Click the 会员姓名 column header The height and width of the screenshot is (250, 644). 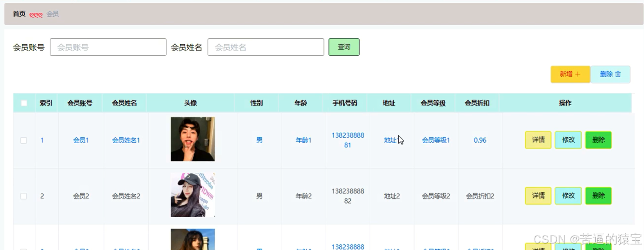125,103
